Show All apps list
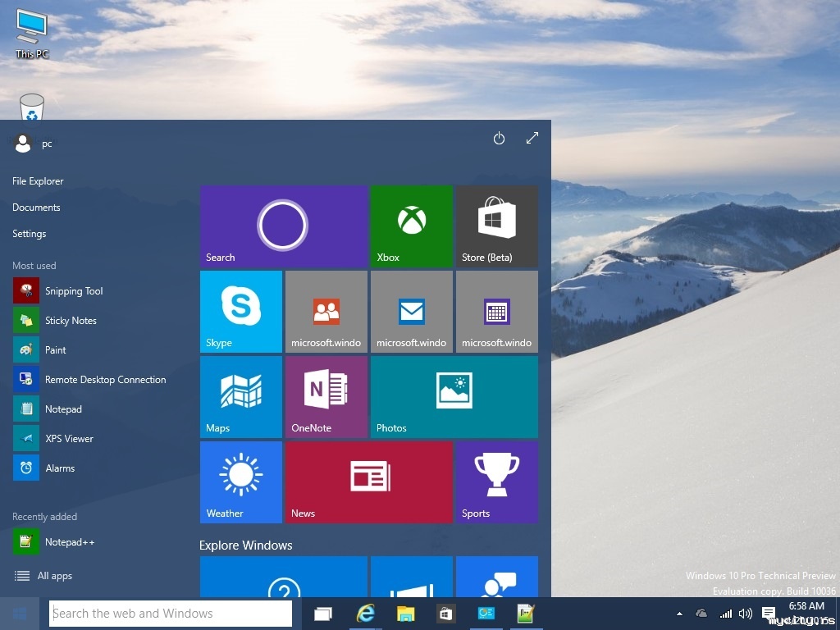Screen dimensions: 840x630 [x=43, y=576]
